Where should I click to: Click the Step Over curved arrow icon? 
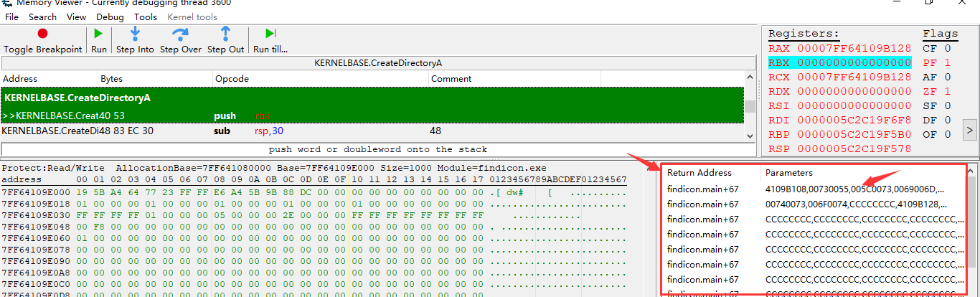coord(180,34)
